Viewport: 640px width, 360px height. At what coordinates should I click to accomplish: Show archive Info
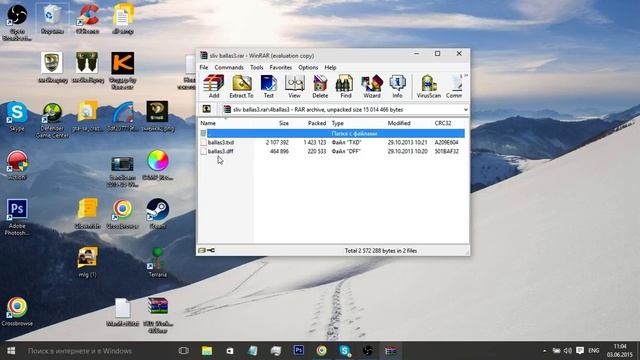click(397, 87)
